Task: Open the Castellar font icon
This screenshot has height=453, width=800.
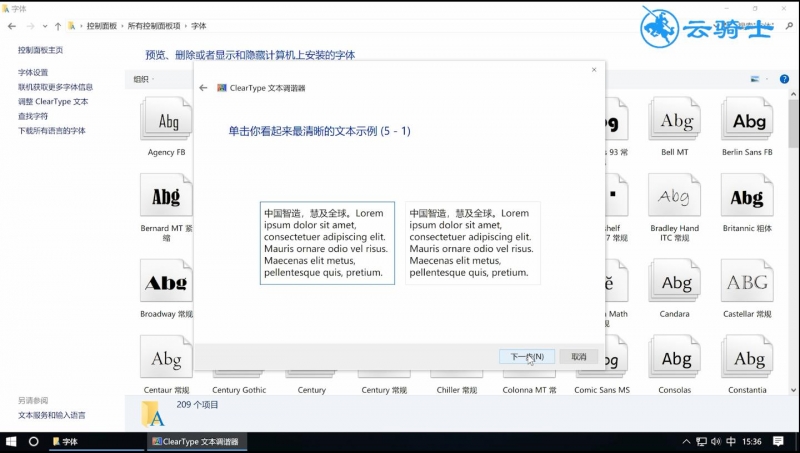Action: (747, 281)
